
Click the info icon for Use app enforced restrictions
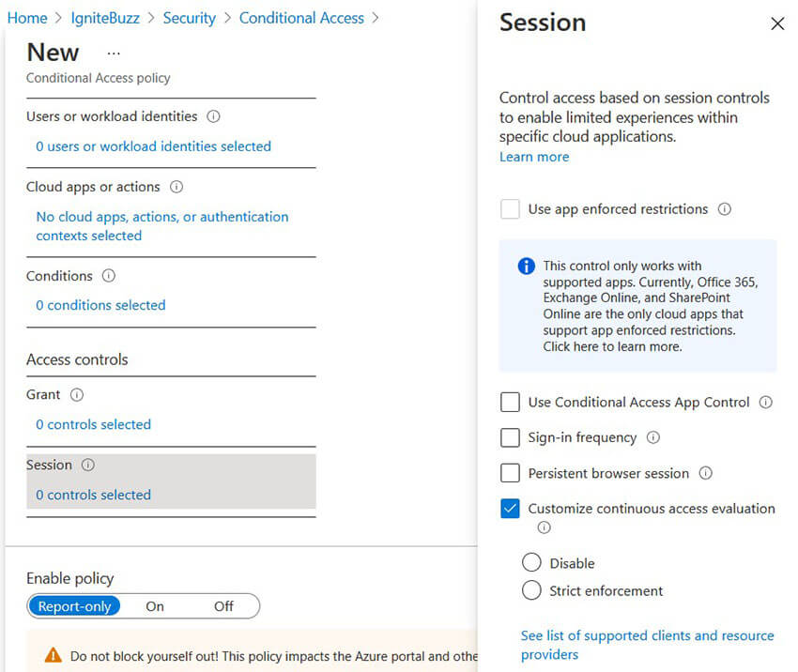click(x=725, y=209)
